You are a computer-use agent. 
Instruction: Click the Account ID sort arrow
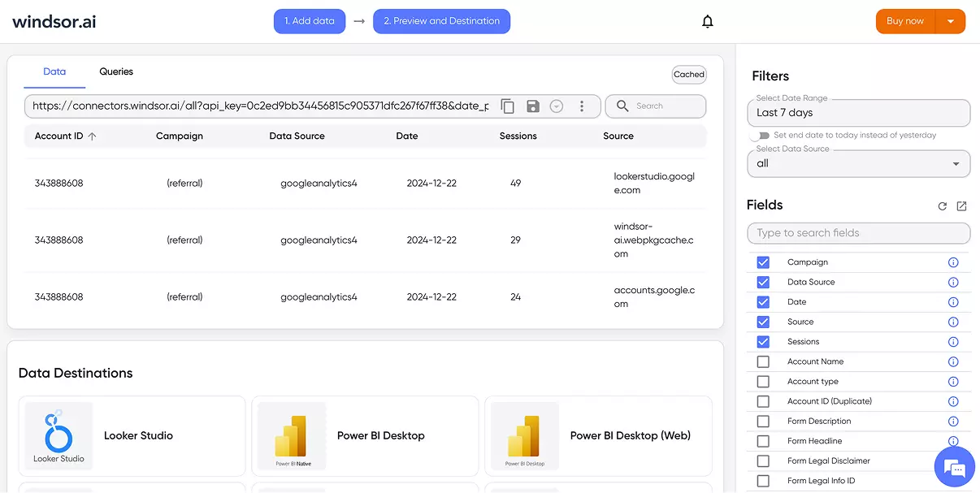(92, 136)
